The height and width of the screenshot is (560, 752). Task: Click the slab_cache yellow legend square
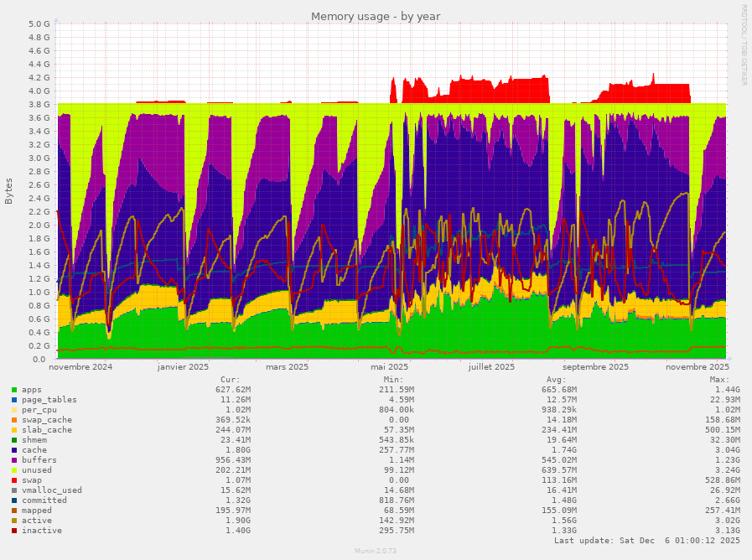[x=12, y=430]
